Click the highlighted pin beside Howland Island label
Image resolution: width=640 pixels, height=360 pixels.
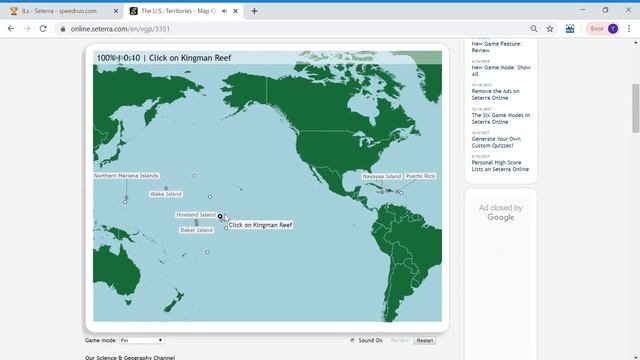pyautogui.click(x=220, y=216)
